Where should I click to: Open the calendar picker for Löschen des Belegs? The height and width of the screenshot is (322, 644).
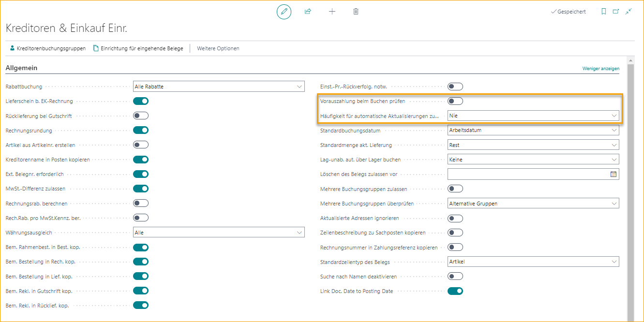point(614,174)
